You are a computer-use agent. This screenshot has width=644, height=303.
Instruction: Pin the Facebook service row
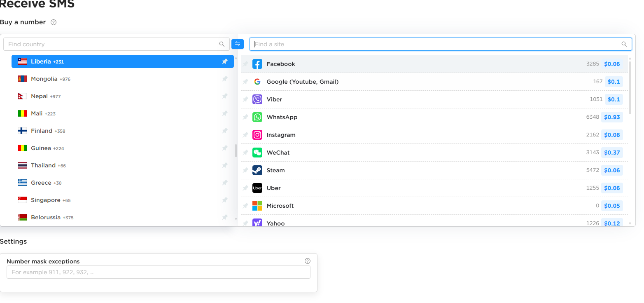(245, 64)
